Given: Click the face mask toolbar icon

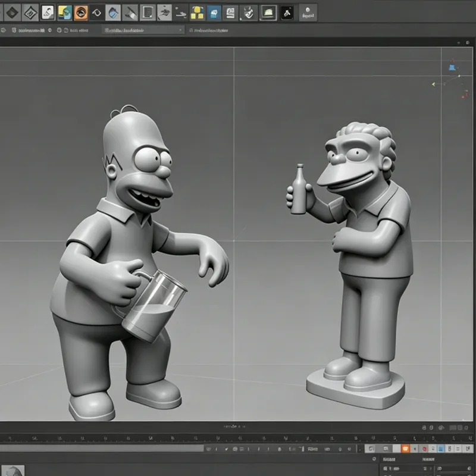Looking at the screenshot, I should click(x=249, y=12).
